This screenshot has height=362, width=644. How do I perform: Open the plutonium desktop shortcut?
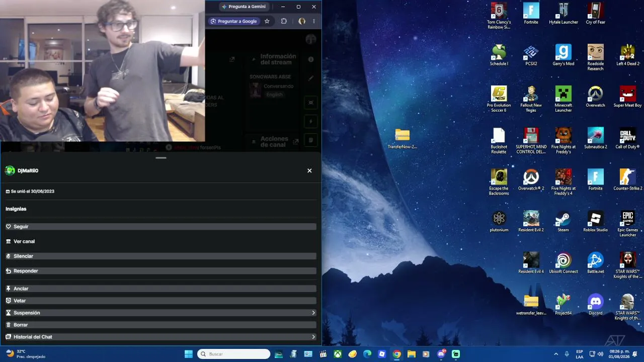pos(499,222)
